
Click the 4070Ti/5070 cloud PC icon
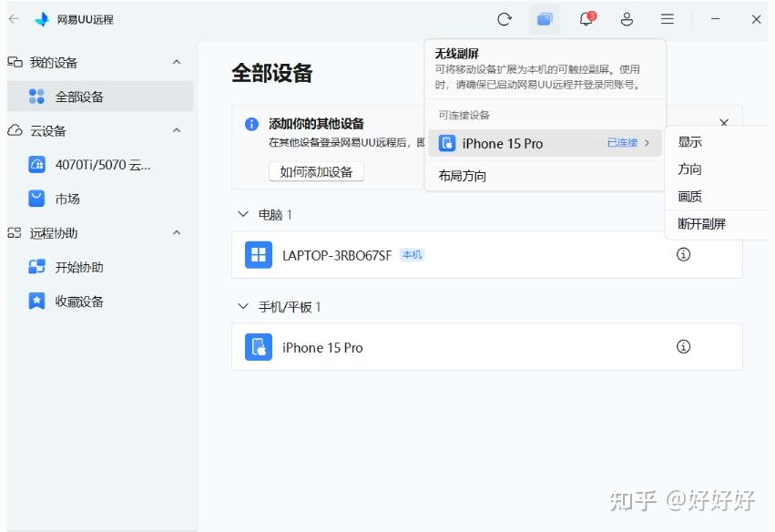[37, 165]
